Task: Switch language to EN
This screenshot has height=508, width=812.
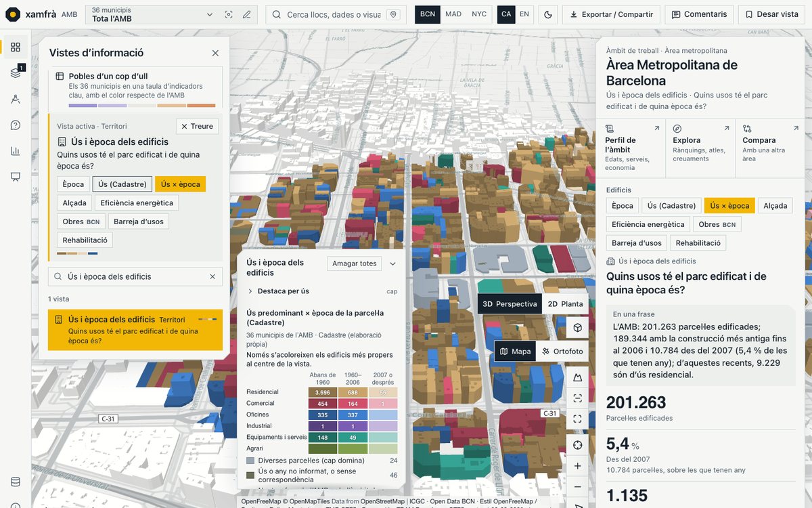Action: tap(524, 14)
